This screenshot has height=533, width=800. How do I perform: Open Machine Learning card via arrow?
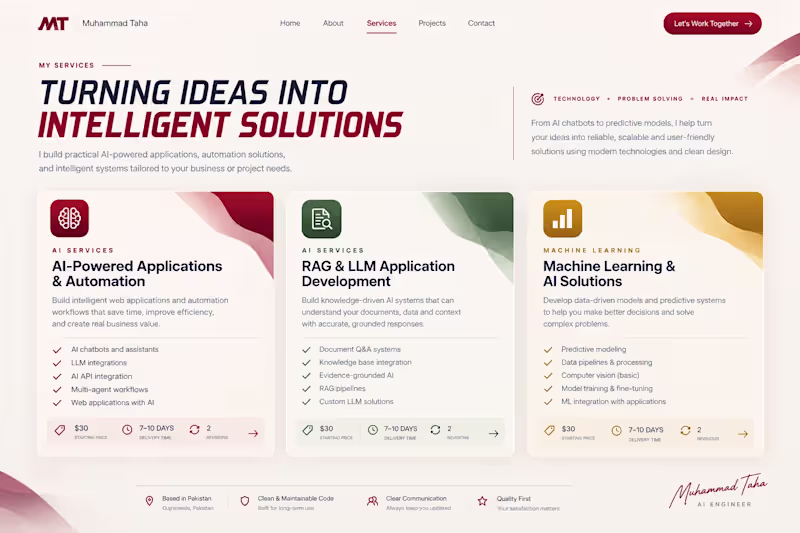point(743,434)
